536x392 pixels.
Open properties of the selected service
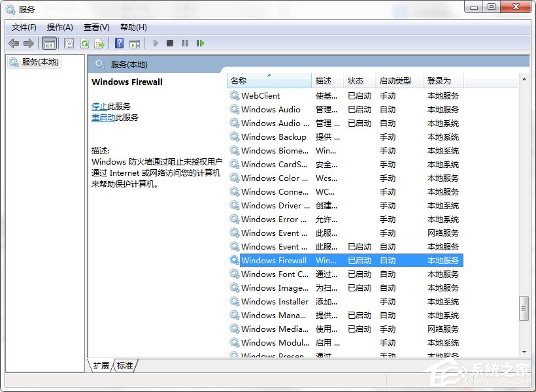69,43
